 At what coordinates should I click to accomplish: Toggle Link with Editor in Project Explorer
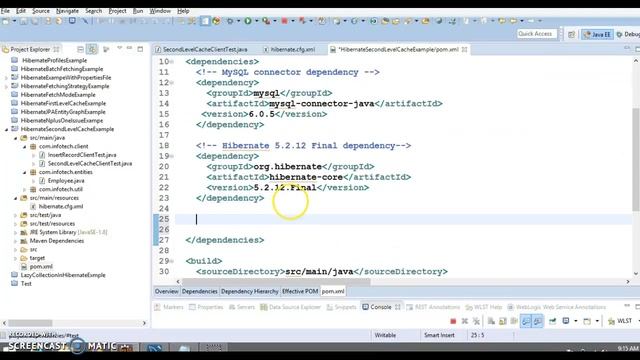click(92, 49)
